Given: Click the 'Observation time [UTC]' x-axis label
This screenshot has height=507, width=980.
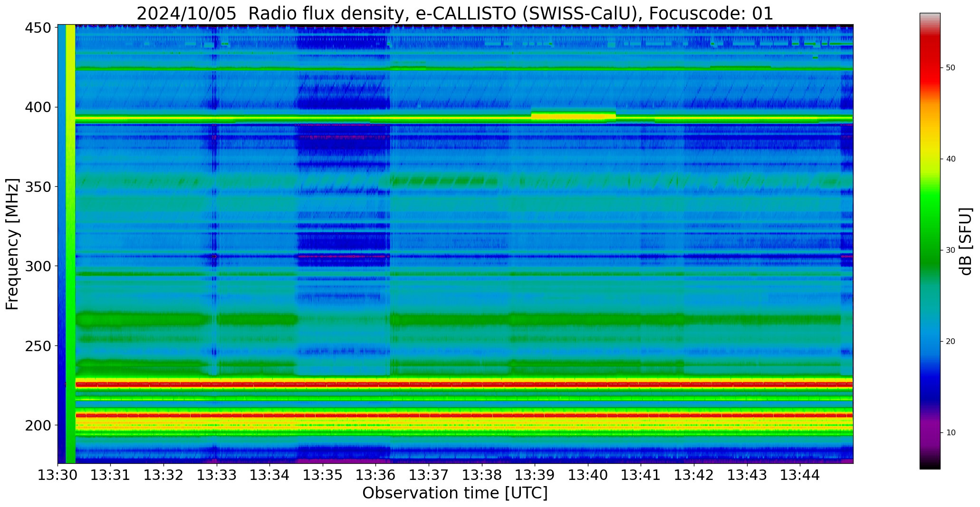Looking at the screenshot, I should point(455,493).
